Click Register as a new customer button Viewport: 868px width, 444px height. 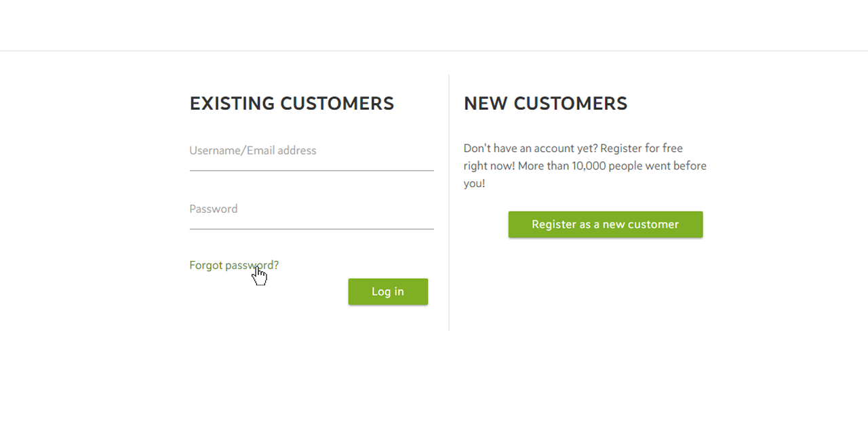[606, 224]
